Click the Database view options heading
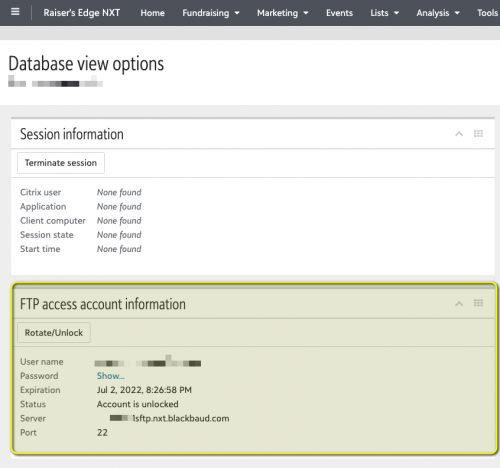 pyautogui.click(x=86, y=64)
